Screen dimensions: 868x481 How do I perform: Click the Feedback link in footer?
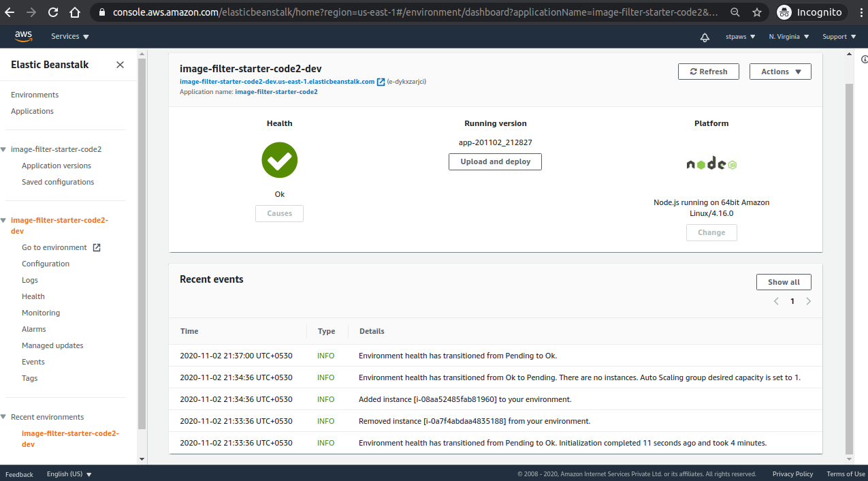19,474
